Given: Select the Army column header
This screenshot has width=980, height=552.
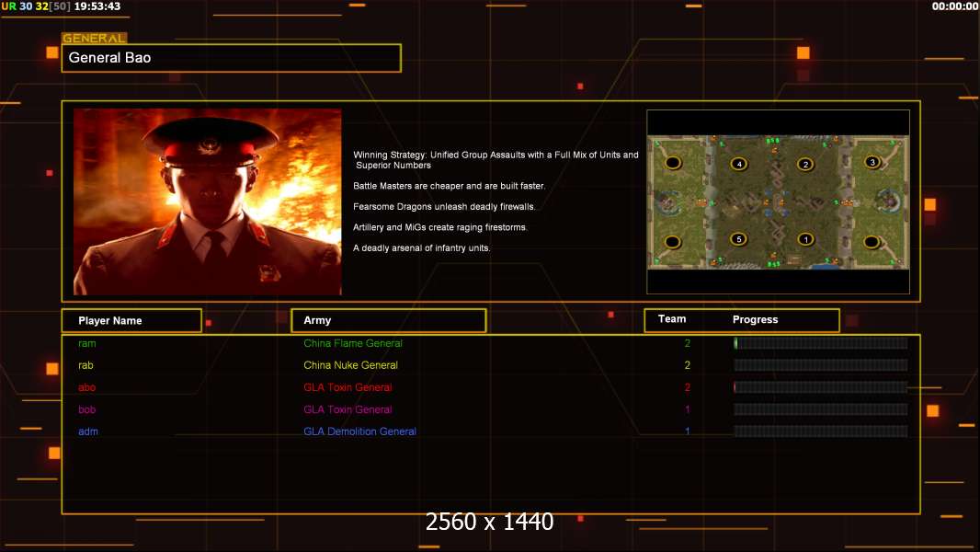Looking at the screenshot, I should point(389,320).
